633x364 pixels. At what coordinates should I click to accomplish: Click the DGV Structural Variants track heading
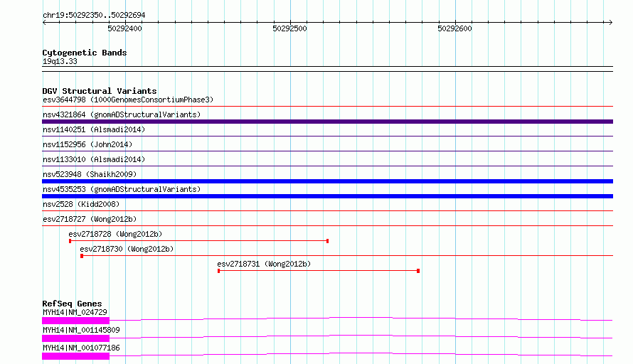(x=100, y=91)
